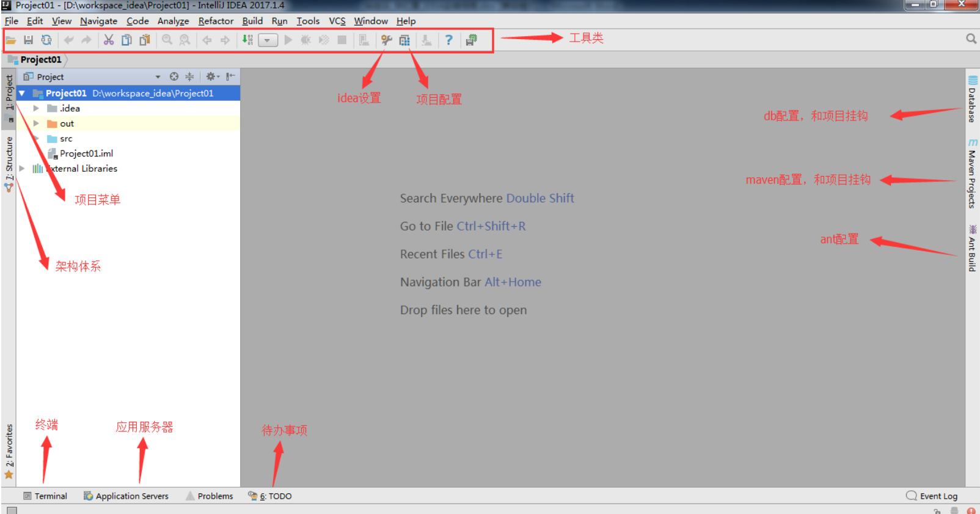Screen dimensions: 980x514
Task: Open the Event Log
Action: 932,496
